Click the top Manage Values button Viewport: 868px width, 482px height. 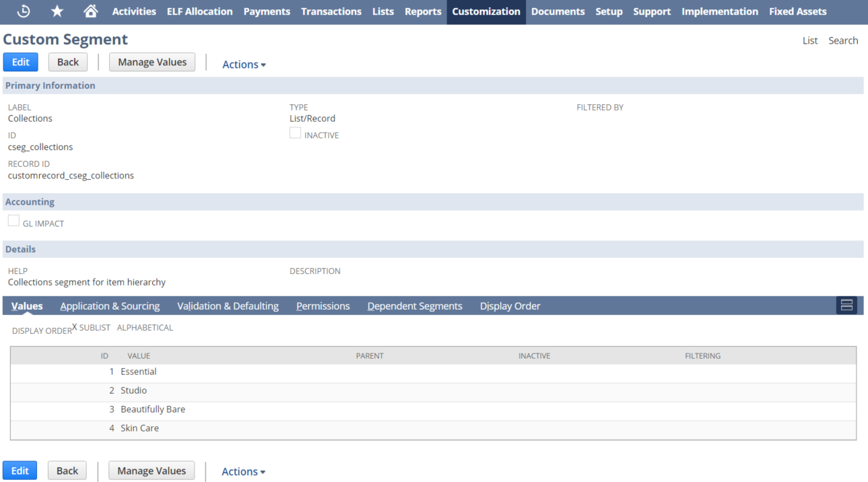(152, 62)
